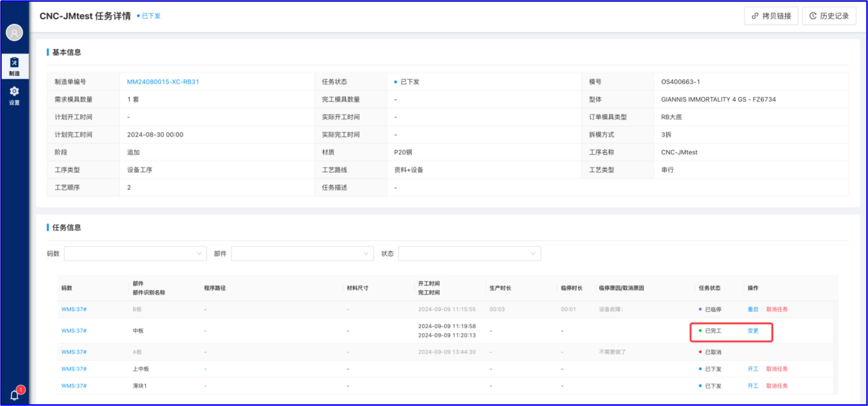The width and height of the screenshot is (868, 406).
Task: Click 开工 for the 上中板 row
Action: [x=753, y=369]
